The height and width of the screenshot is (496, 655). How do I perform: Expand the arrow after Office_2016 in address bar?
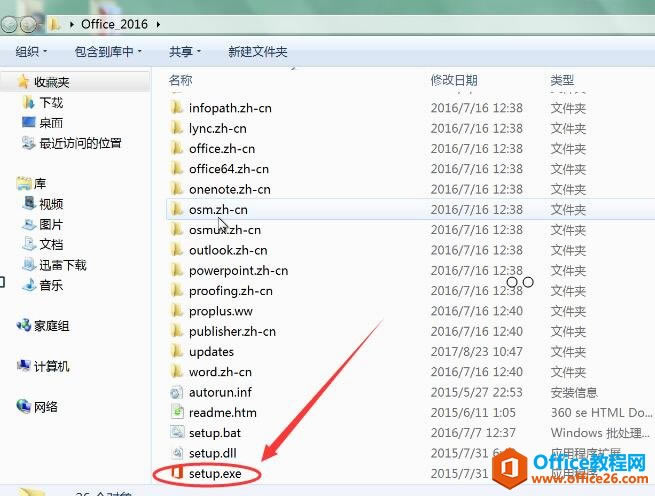tap(158, 24)
